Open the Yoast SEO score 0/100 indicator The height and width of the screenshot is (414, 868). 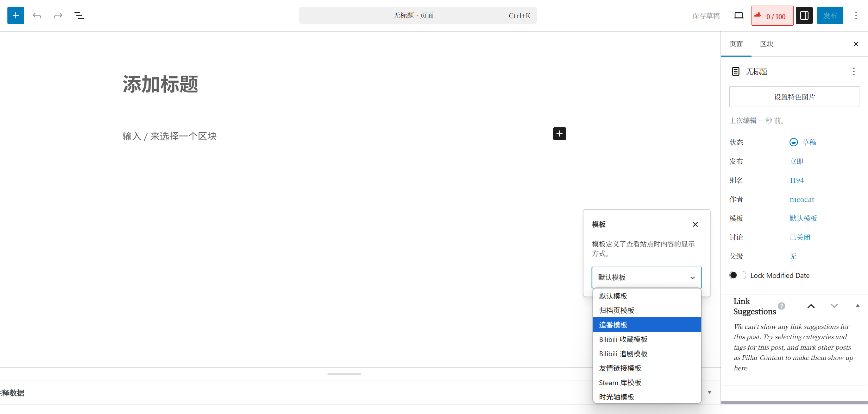(x=772, y=16)
